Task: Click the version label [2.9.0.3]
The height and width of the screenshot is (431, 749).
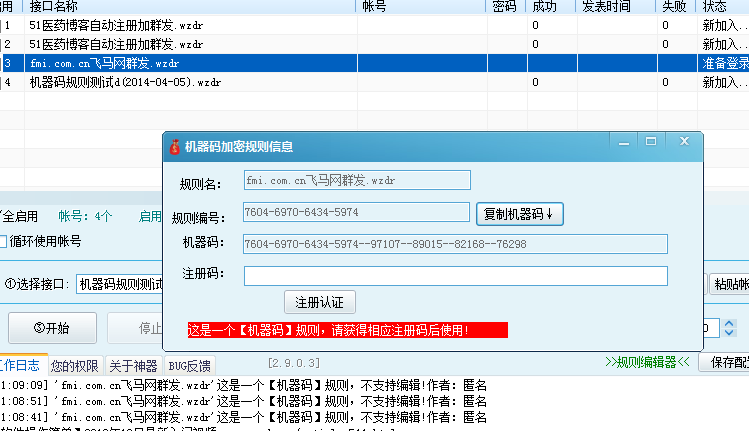Action: (293, 363)
